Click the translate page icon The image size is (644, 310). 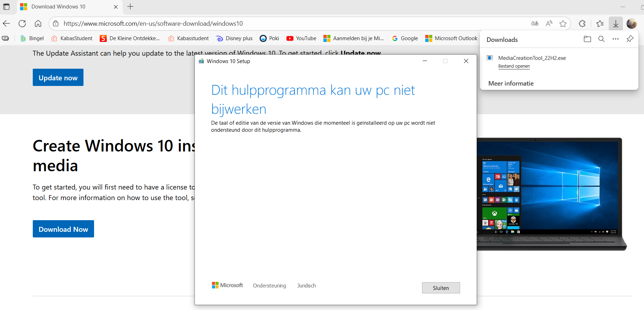point(535,24)
